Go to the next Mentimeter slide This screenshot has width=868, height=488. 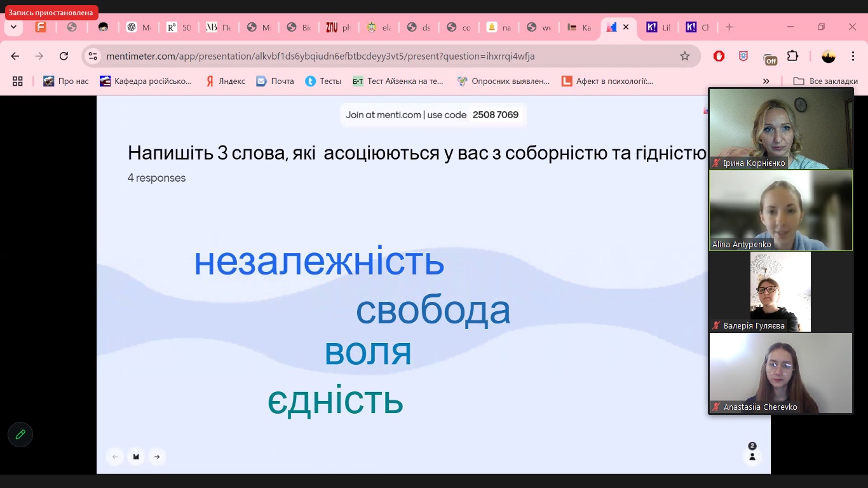point(156,456)
